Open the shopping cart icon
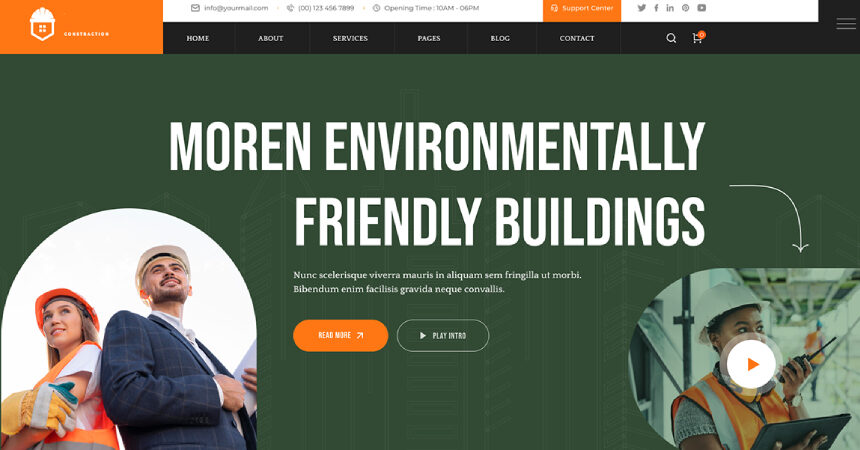Viewport: 860px width, 450px height. coord(698,37)
